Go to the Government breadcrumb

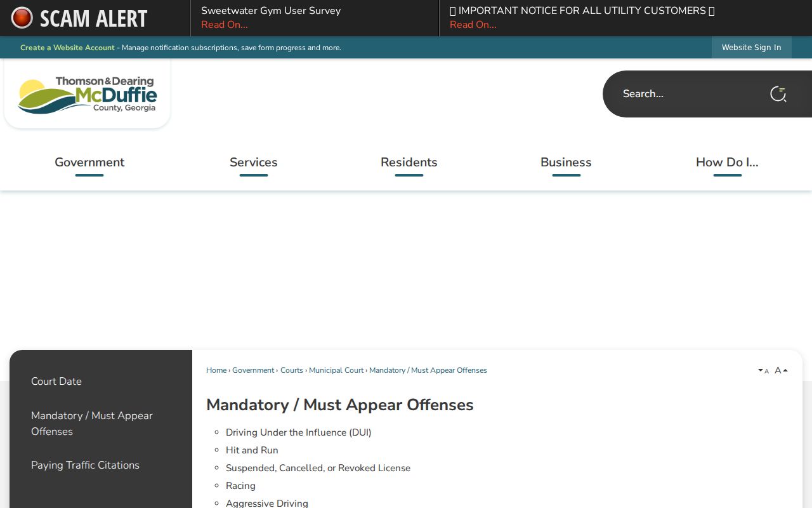click(x=253, y=370)
